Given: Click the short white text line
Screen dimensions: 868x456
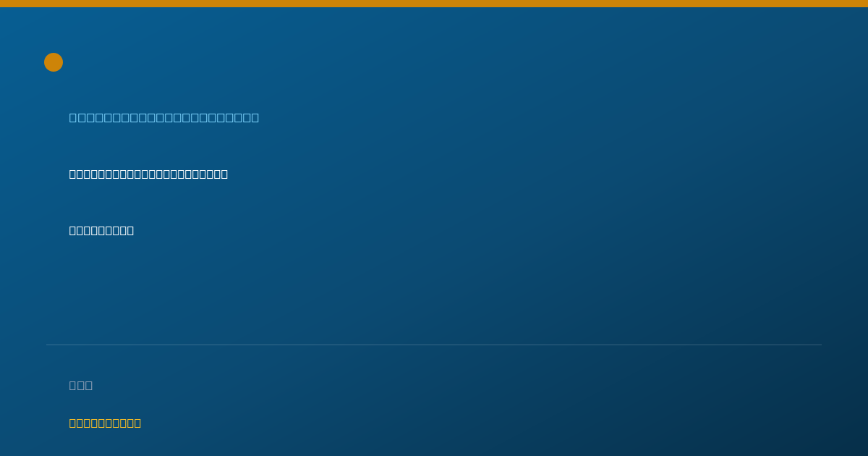Looking at the screenshot, I should (101, 230).
